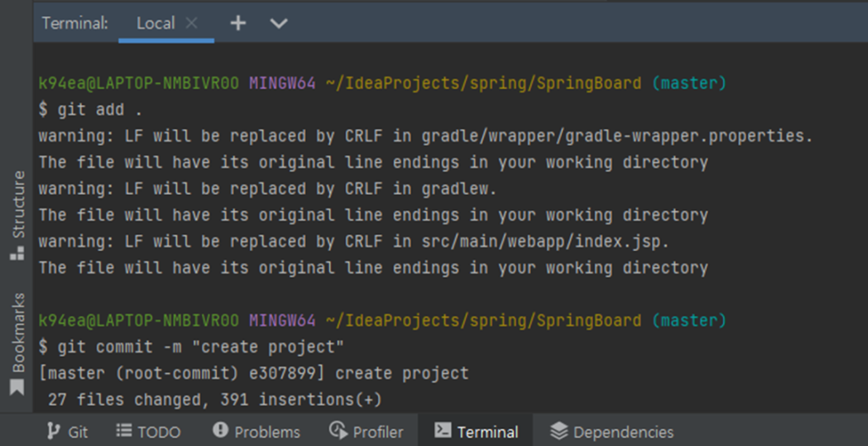The height and width of the screenshot is (446, 868).
Task: Launch the Profiler tool window
Action: pyautogui.click(x=366, y=432)
